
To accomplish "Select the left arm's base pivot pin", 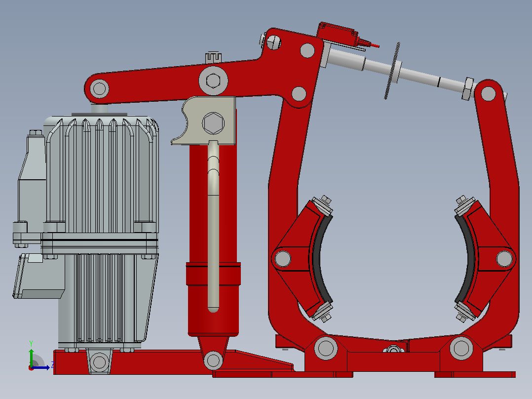I will click(326, 348).
